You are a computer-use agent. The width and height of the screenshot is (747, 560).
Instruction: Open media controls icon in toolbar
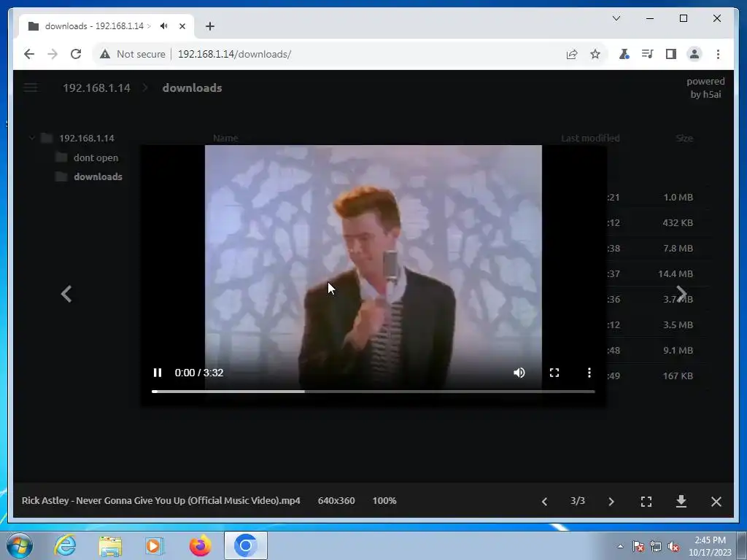(x=648, y=54)
